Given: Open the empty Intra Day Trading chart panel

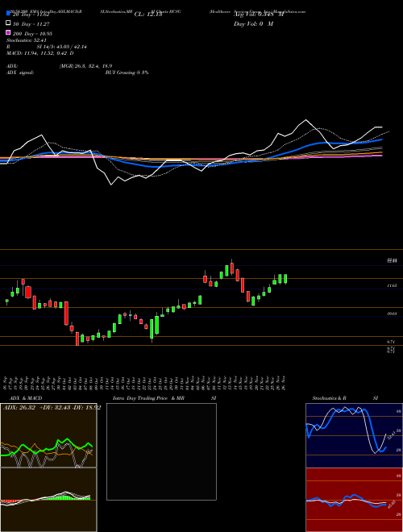Looking at the screenshot, I should coord(161,451).
